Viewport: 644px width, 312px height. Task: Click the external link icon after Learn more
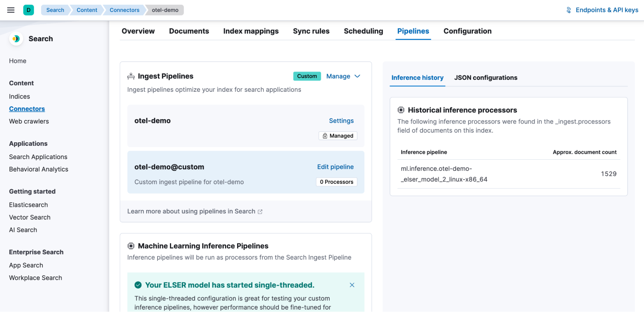[260, 212]
